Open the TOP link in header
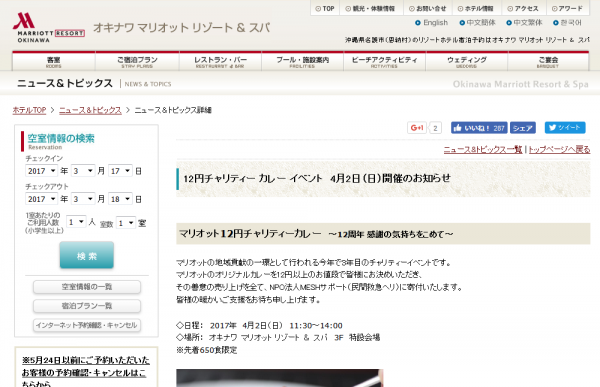The width and height of the screenshot is (600, 387). tap(325, 8)
